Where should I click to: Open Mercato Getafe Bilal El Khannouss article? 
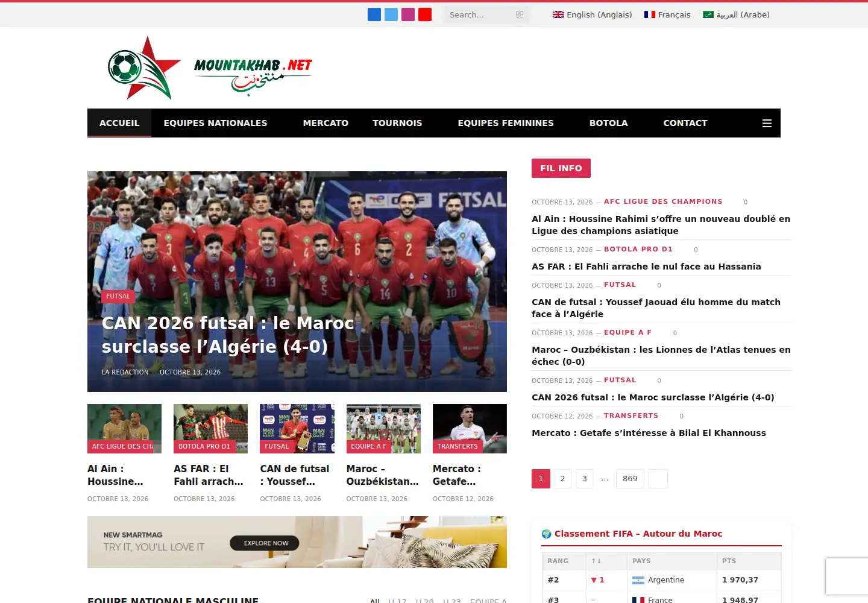(649, 433)
